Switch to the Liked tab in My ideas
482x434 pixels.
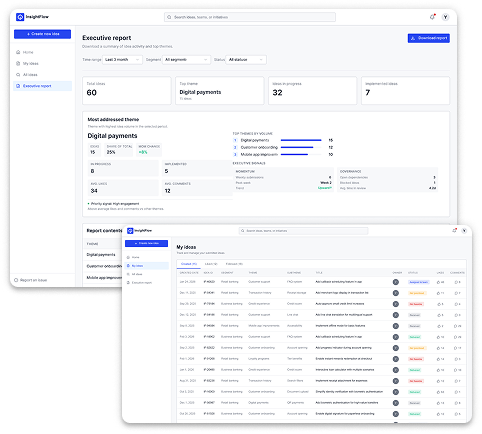pos(211,264)
